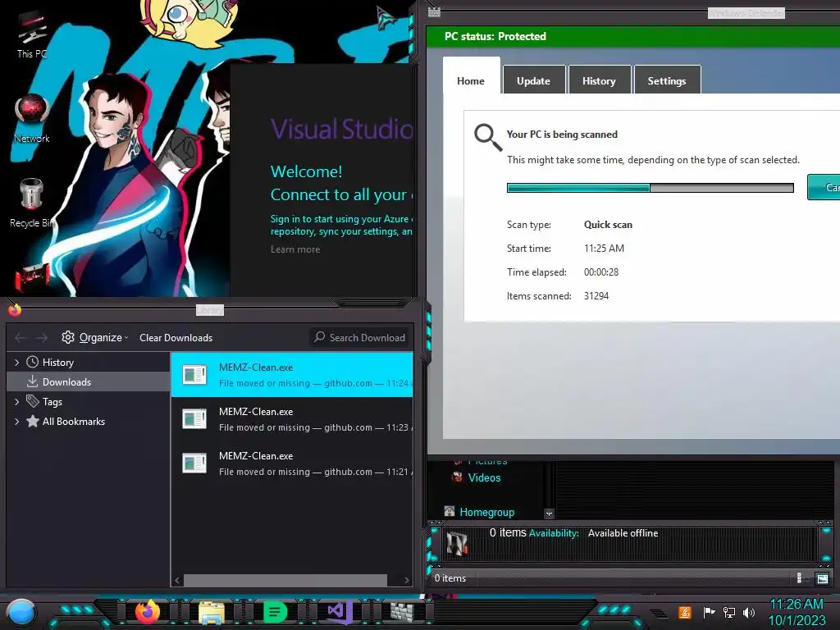Image resolution: width=840 pixels, height=630 pixels.
Task: Click the Java update tray icon
Action: click(685, 612)
